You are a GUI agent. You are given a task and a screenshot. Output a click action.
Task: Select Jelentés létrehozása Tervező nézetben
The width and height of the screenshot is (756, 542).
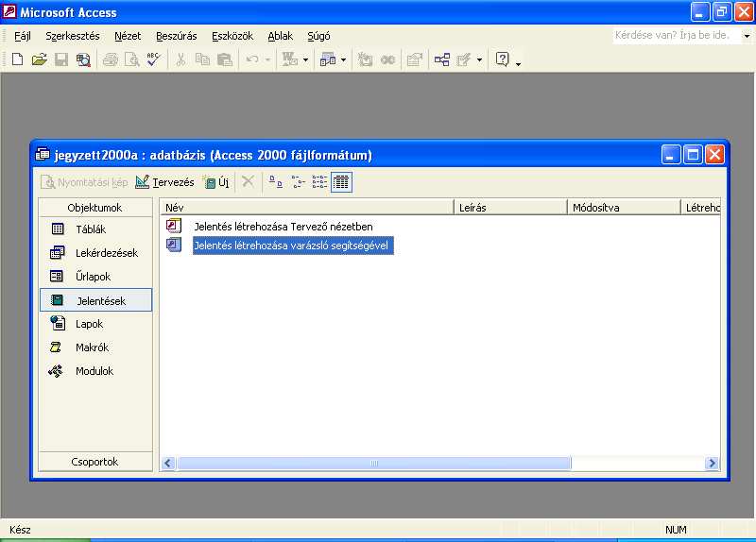(x=283, y=227)
